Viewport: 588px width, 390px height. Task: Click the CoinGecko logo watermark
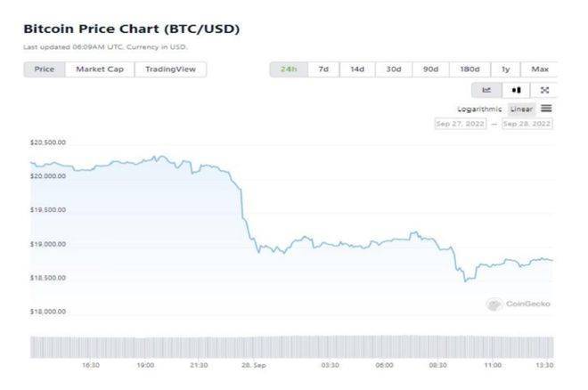pos(519,305)
